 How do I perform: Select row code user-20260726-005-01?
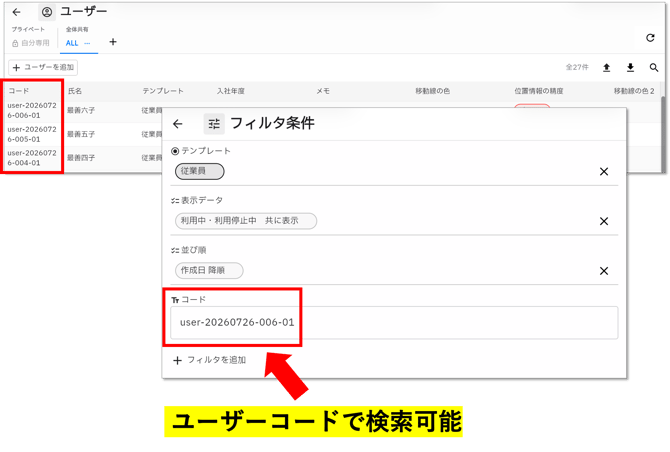32,134
